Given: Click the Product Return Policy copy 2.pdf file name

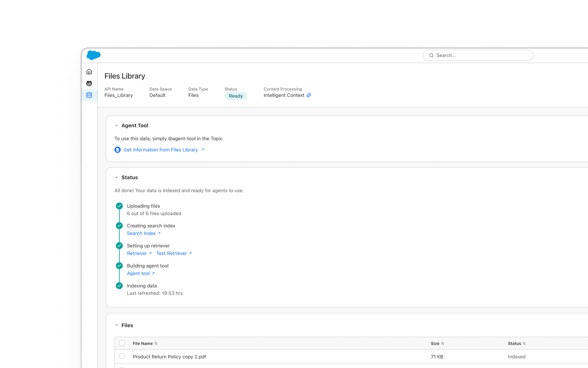Looking at the screenshot, I should 170,357.
